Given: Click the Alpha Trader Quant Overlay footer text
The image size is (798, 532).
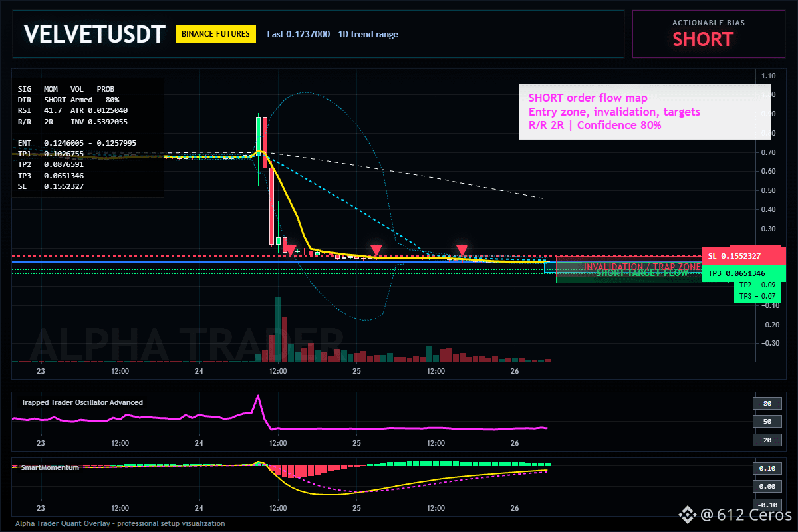Looking at the screenshot, I should point(120,523).
